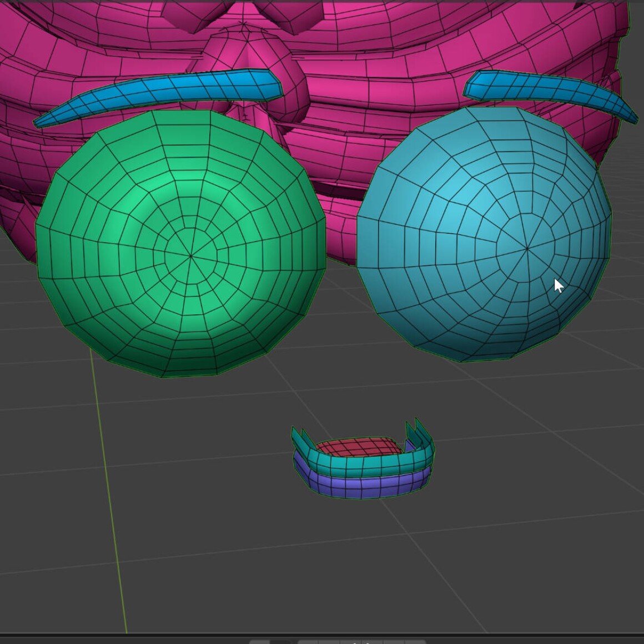Select the green eyeball mesh
The width and height of the screenshot is (644, 644).
point(181,243)
